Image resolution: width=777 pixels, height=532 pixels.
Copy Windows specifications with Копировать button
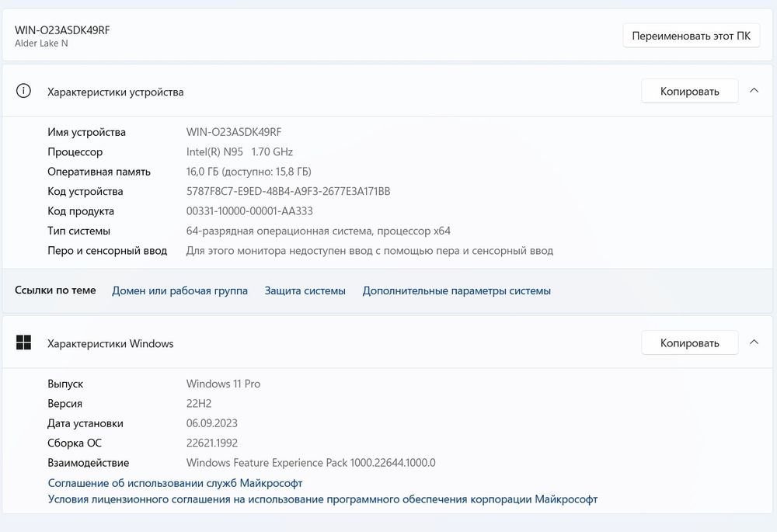pos(689,342)
